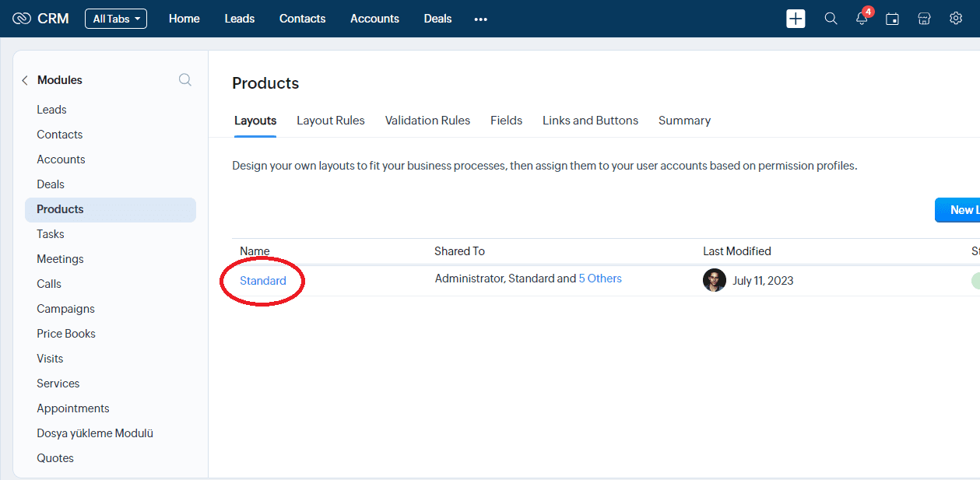Expand the 5 Others shared profiles

pos(599,279)
